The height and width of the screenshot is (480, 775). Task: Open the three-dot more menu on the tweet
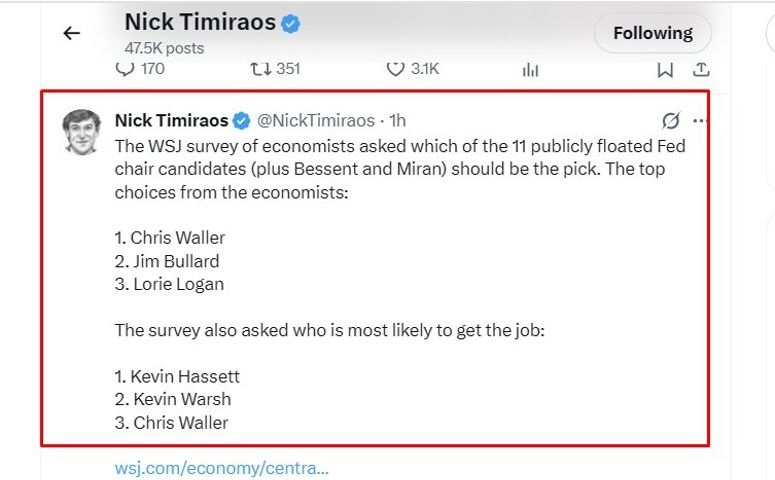click(x=699, y=121)
